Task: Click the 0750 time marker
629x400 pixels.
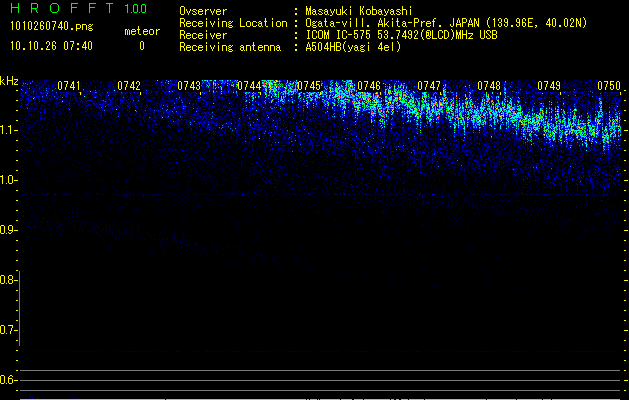Action: (x=609, y=86)
